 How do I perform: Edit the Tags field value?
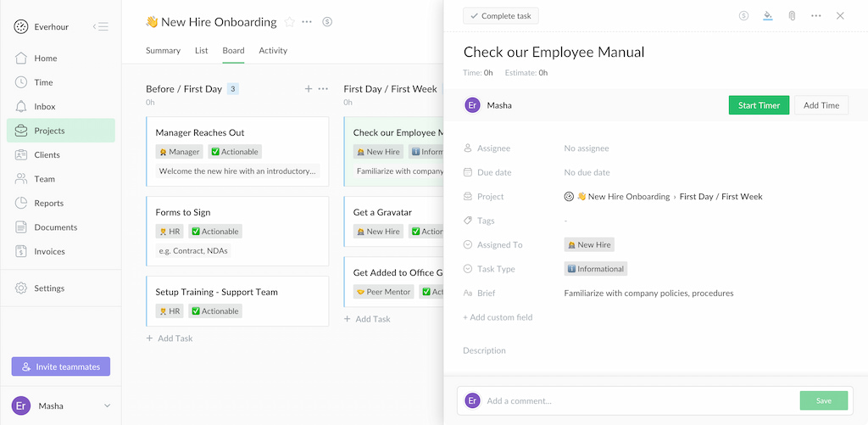(x=565, y=221)
